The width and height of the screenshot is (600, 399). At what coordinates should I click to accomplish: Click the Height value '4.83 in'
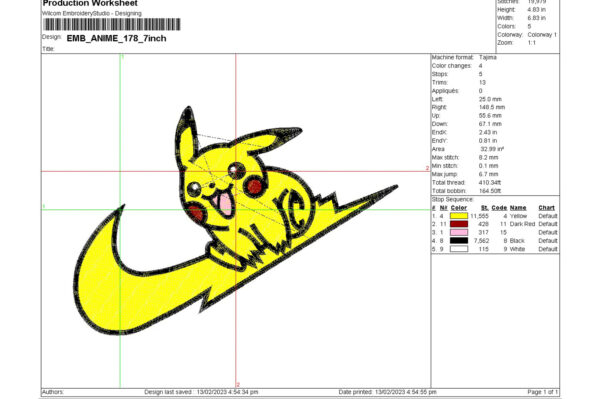click(536, 10)
